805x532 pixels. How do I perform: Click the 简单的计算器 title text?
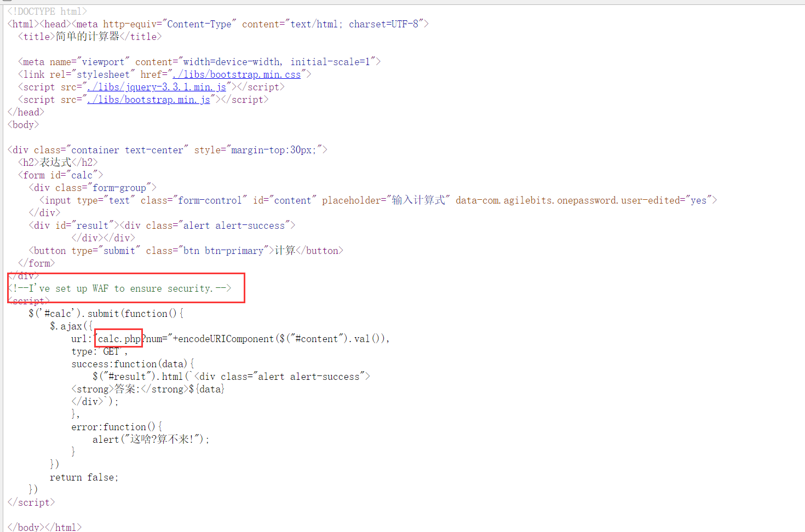(x=88, y=37)
